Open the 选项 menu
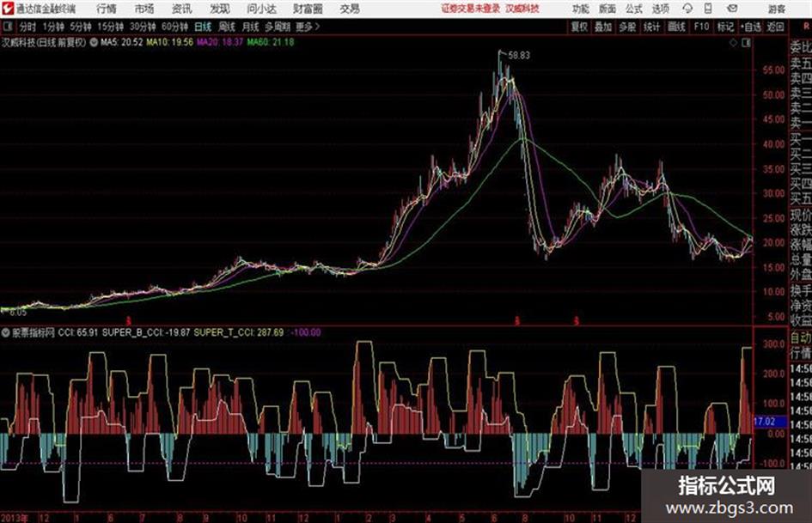The height and width of the screenshot is (523, 812). 660,9
